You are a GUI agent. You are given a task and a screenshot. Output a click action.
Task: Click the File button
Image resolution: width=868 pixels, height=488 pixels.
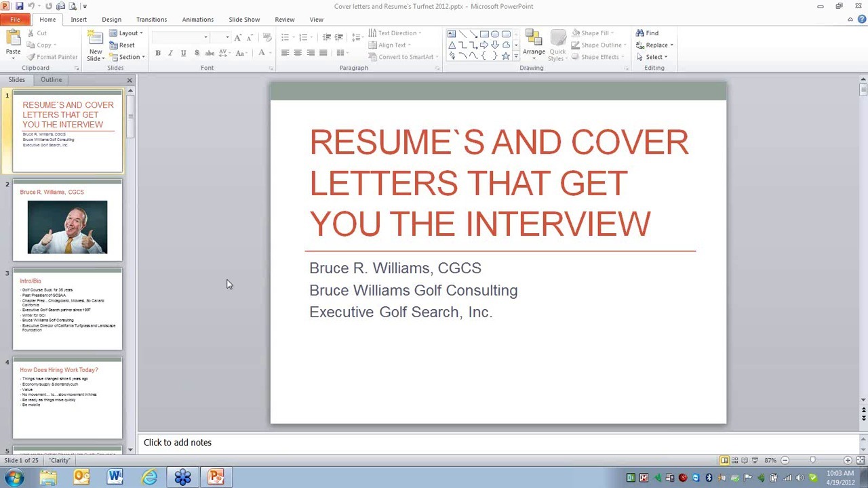coord(15,20)
